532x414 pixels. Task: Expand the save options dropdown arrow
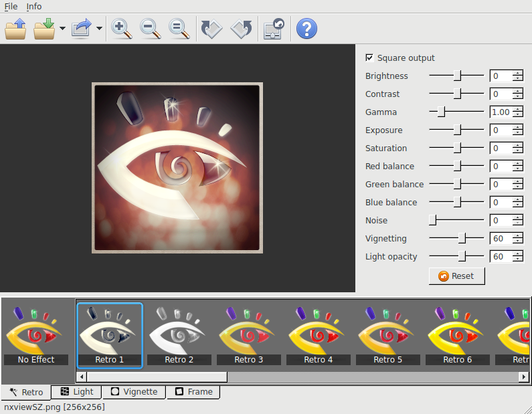62,29
